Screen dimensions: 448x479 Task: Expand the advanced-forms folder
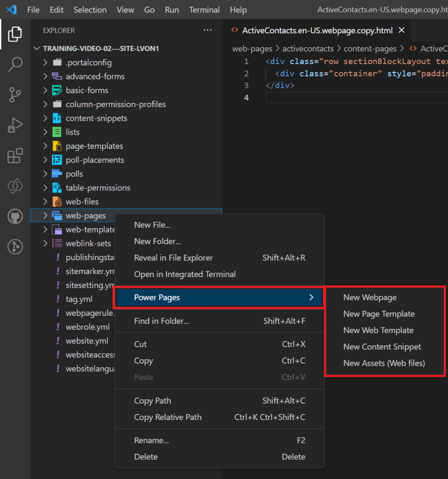(x=44, y=76)
